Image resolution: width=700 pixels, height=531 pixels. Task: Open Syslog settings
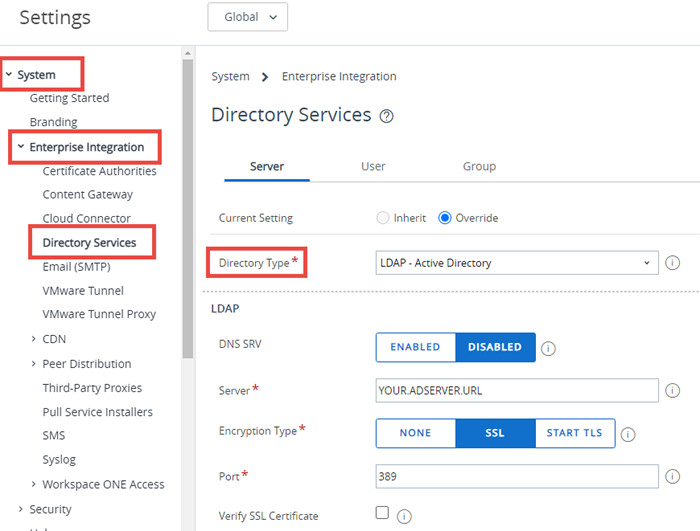click(59, 460)
